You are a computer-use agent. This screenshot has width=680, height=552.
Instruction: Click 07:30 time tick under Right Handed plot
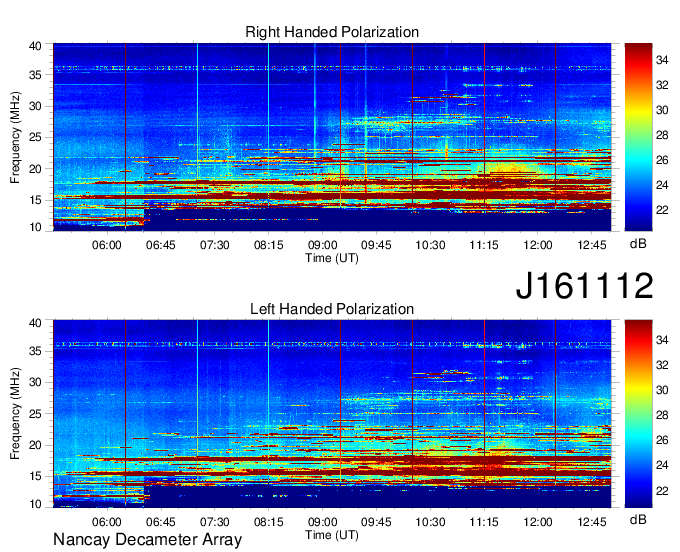pos(215,245)
